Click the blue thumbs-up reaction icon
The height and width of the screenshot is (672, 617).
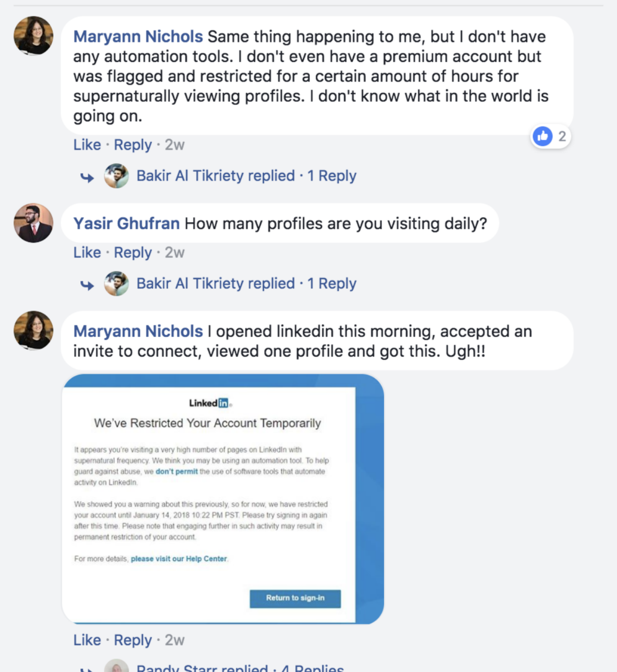click(543, 136)
